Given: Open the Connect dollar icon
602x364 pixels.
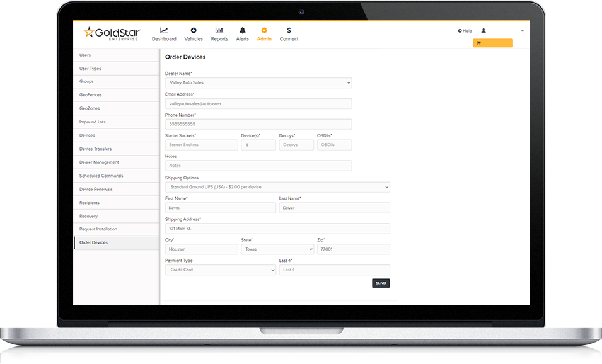Looking at the screenshot, I should (289, 30).
